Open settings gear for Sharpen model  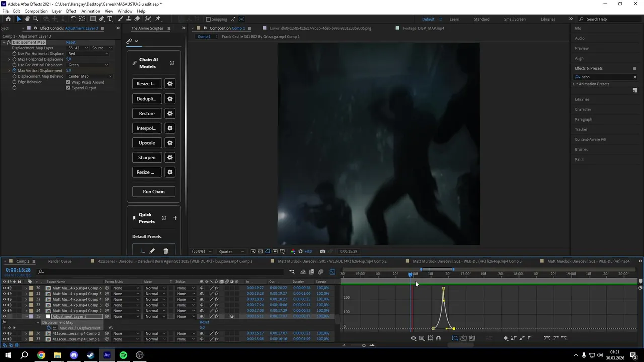(170, 157)
